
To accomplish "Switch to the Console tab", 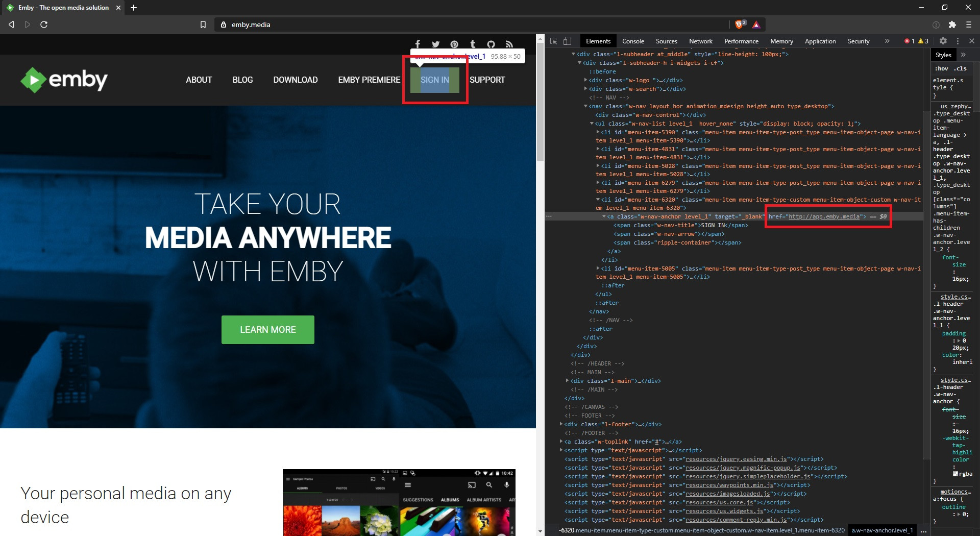I will (x=633, y=41).
